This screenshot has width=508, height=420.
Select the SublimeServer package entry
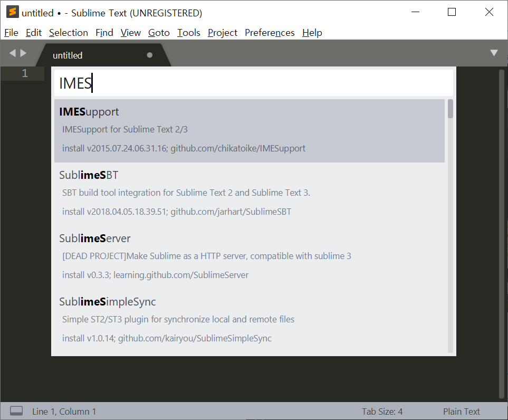click(x=250, y=257)
